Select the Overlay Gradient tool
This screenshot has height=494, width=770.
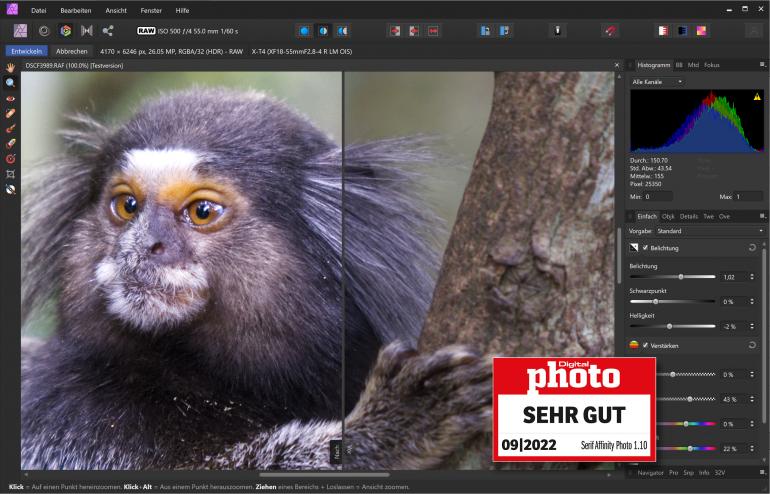coord(10,159)
